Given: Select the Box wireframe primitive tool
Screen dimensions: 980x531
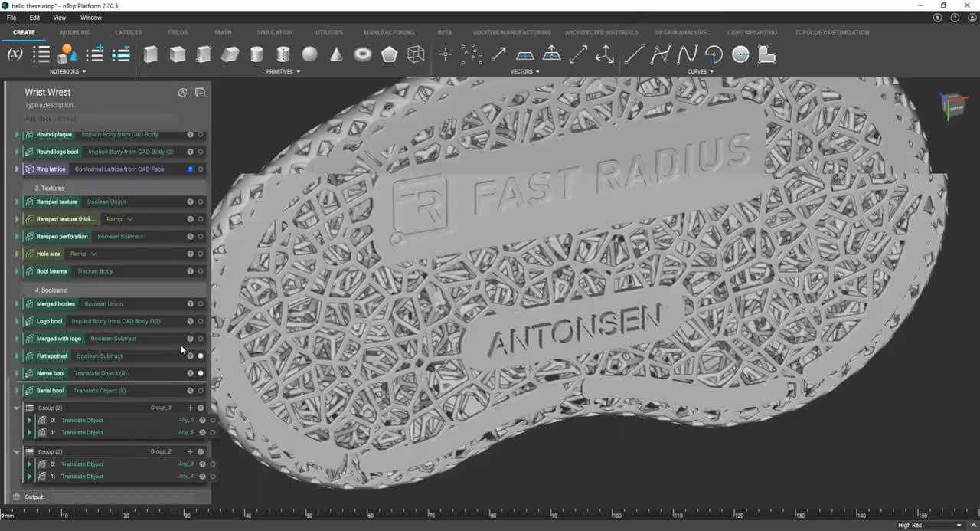Looking at the screenshot, I should tap(416, 54).
